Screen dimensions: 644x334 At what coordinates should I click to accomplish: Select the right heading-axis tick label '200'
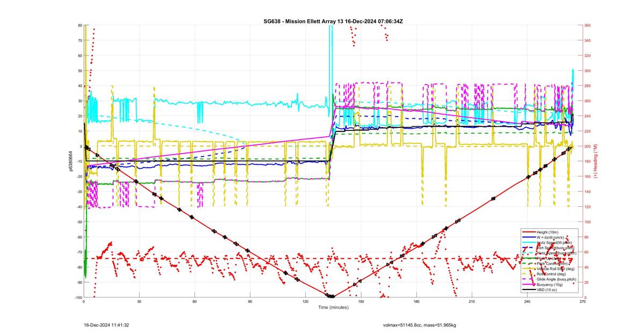588,147
